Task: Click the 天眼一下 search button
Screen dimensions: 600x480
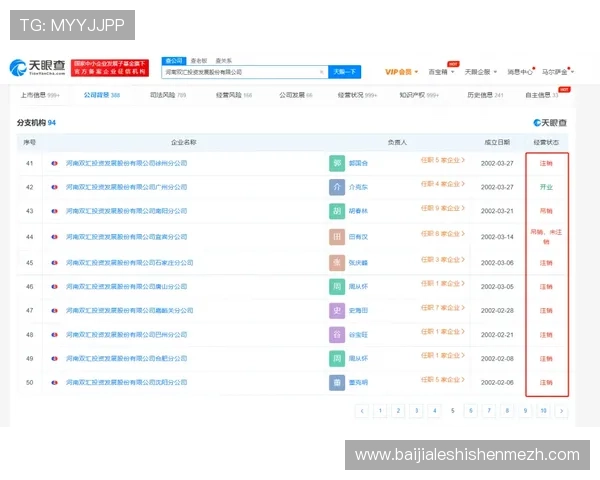Action: coord(344,72)
